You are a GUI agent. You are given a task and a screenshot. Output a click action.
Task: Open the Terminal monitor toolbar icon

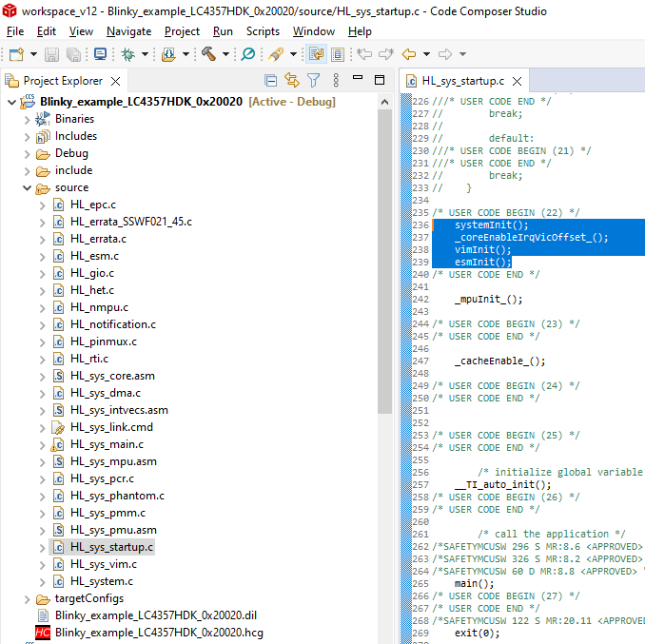[100, 54]
